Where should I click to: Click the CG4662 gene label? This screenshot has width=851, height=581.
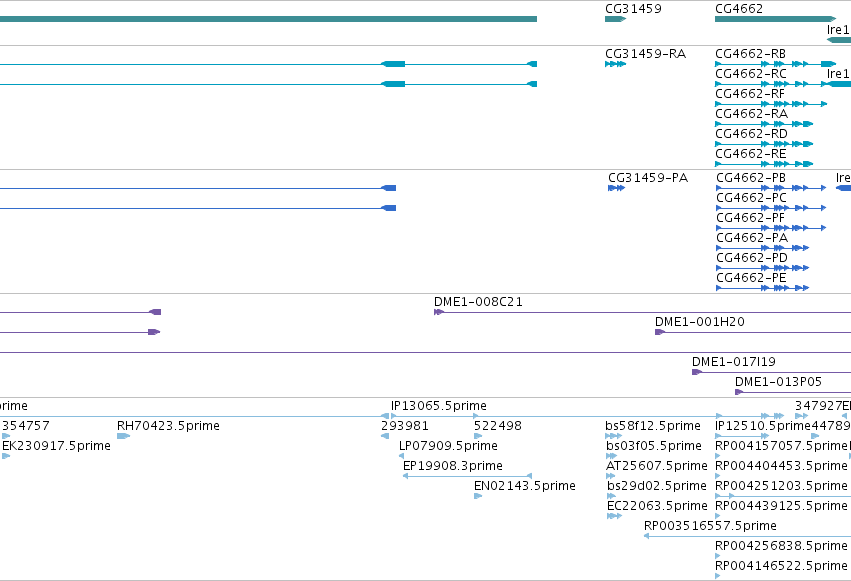pyautogui.click(x=739, y=9)
